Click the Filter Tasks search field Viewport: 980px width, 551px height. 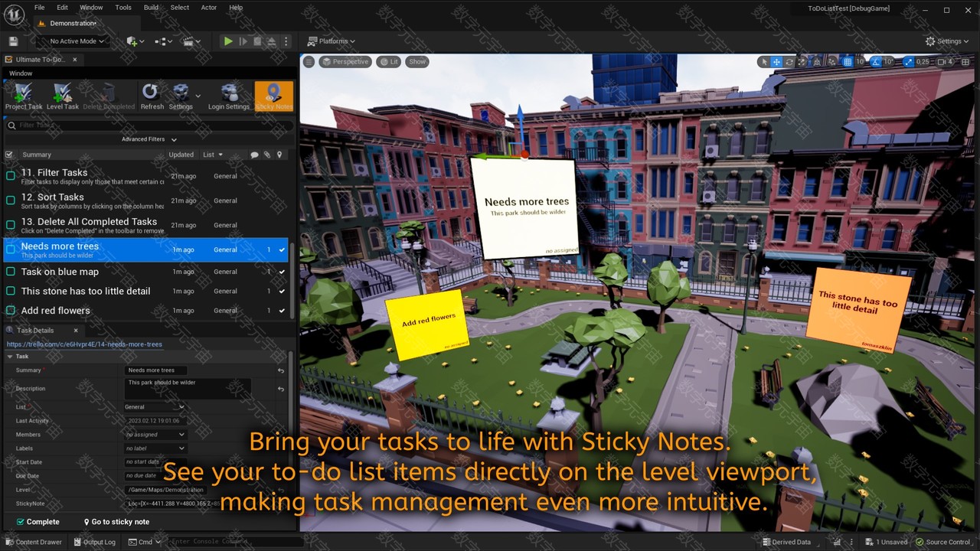pos(149,126)
